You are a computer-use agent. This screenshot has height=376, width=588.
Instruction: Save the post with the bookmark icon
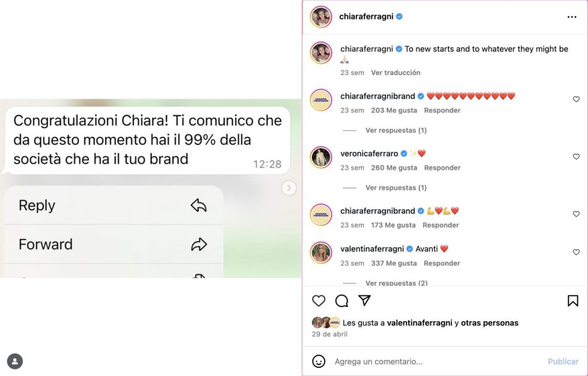[573, 301]
